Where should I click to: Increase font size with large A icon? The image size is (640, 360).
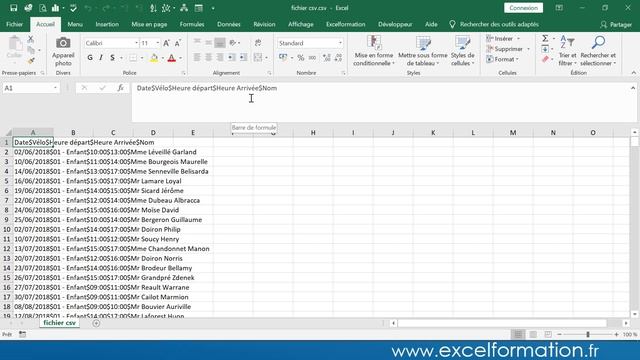point(167,43)
